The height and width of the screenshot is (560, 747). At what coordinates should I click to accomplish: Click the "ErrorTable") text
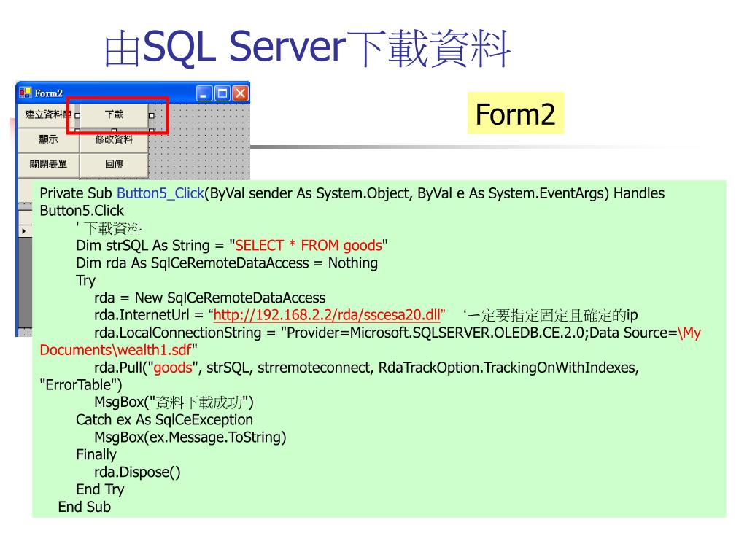click(81, 385)
